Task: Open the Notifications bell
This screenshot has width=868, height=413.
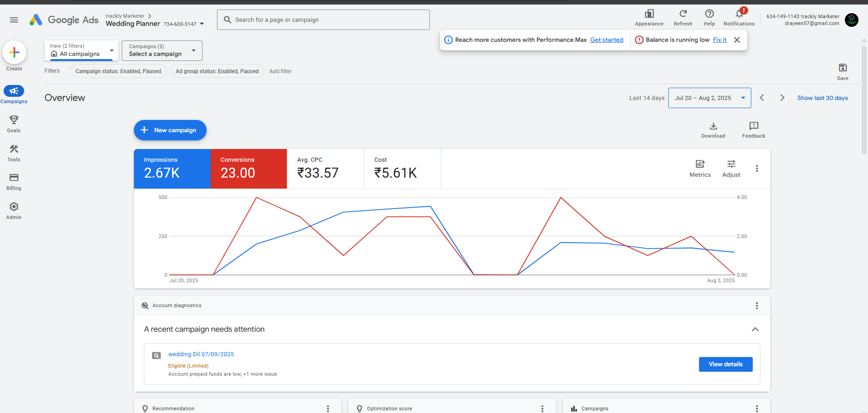Action: (x=739, y=14)
